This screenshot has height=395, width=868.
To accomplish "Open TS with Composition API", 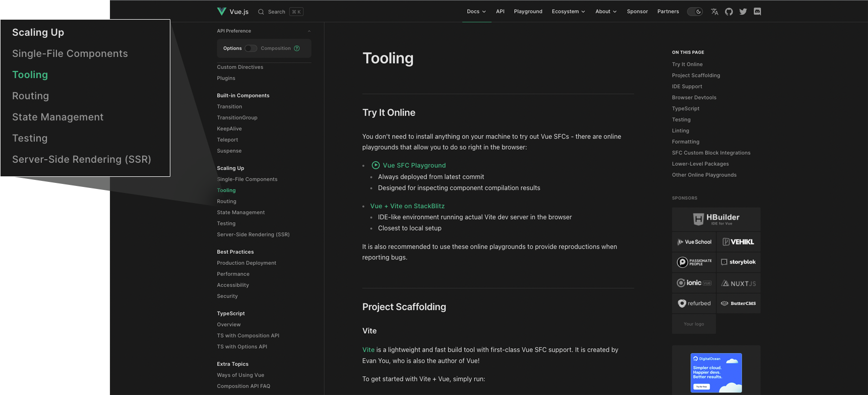I will (248, 336).
